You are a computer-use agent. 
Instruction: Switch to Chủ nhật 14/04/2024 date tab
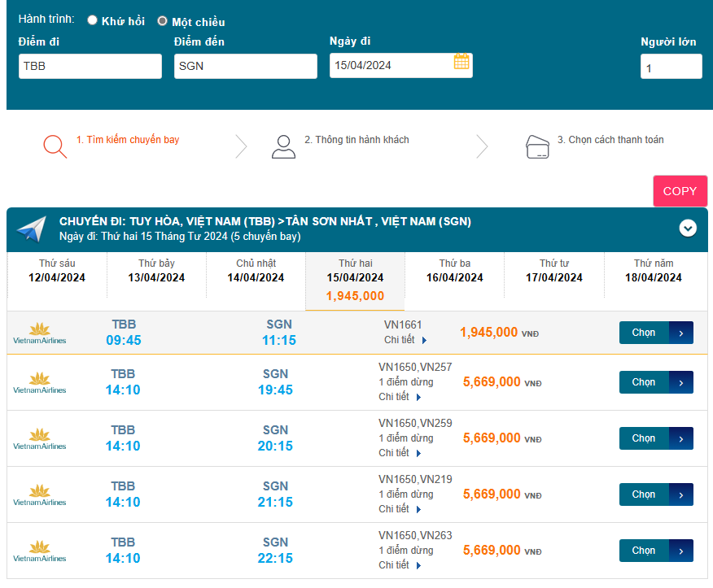pyautogui.click(x=256, y=271)
